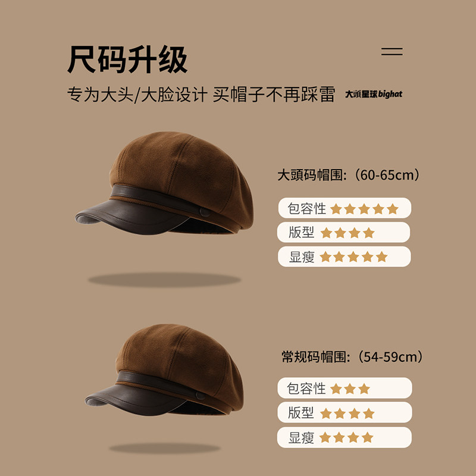Click the third star in 常规码 包容性 rating
This screenshot has height=476, width=476.
[x=364, y=389]
